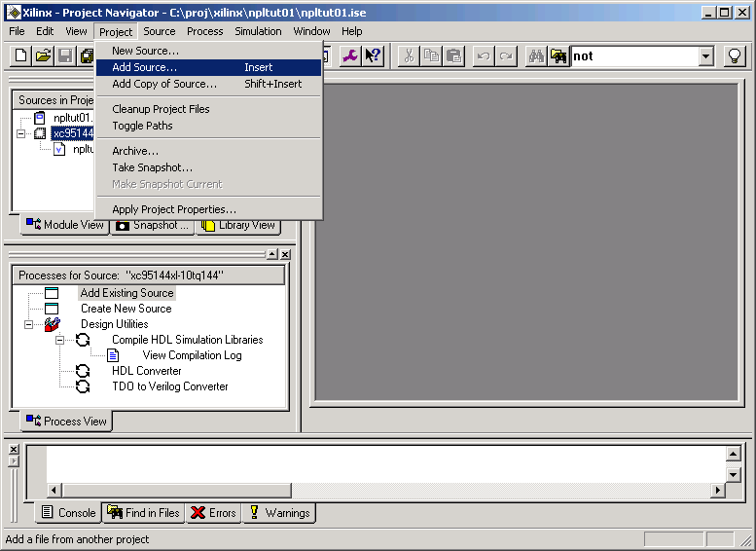Choose Toggle Paths from Project menu
Image resolution: width=756 pixels, height=551 pixels.
pos(142,126)
